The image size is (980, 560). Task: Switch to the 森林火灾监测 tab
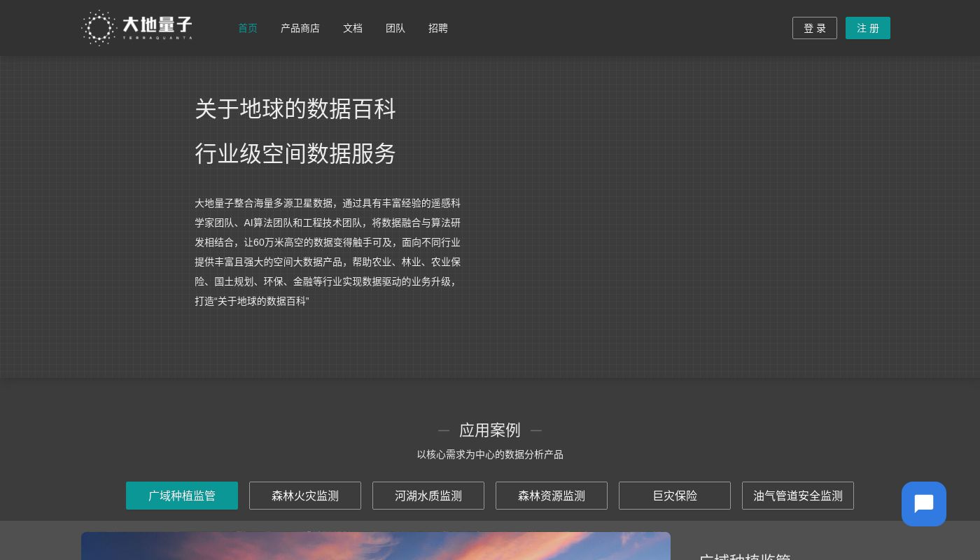[305, 496]
